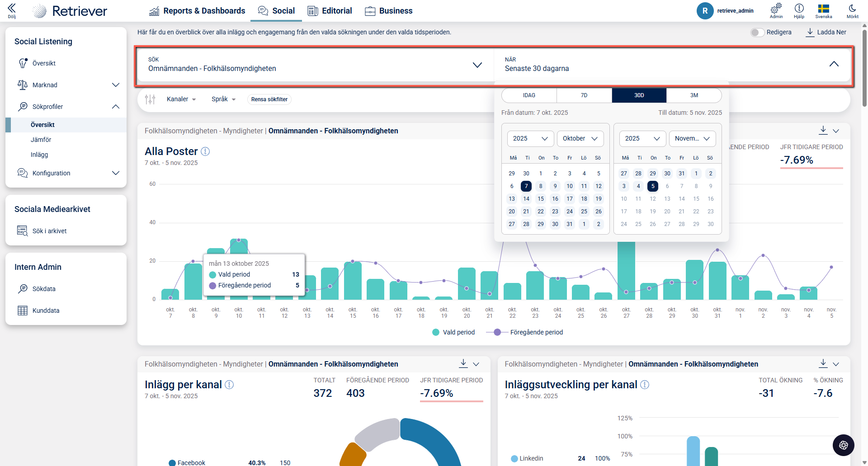The height and width of the screenshot is (466, 868).
Task: Open the Hjälp info icon
Action: (799, 9)
